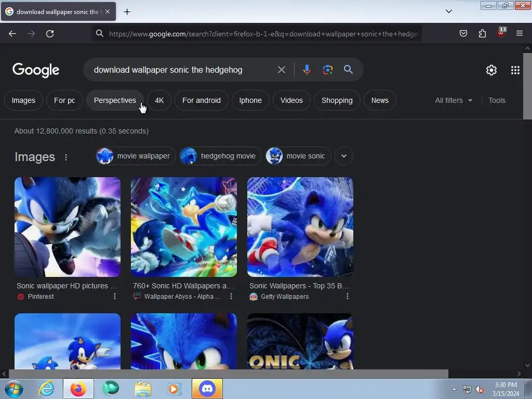
Task: Open more options for Getty Wallpapers result
Action: pos(348,296)
